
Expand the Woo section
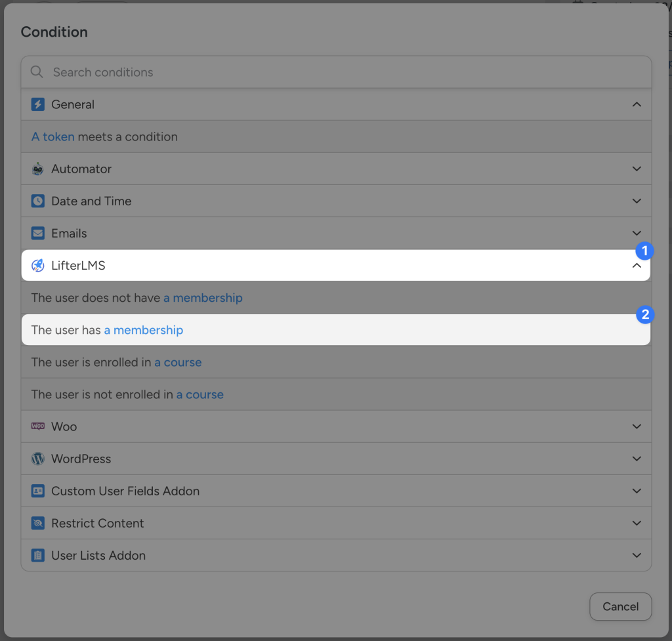[636, 426]
